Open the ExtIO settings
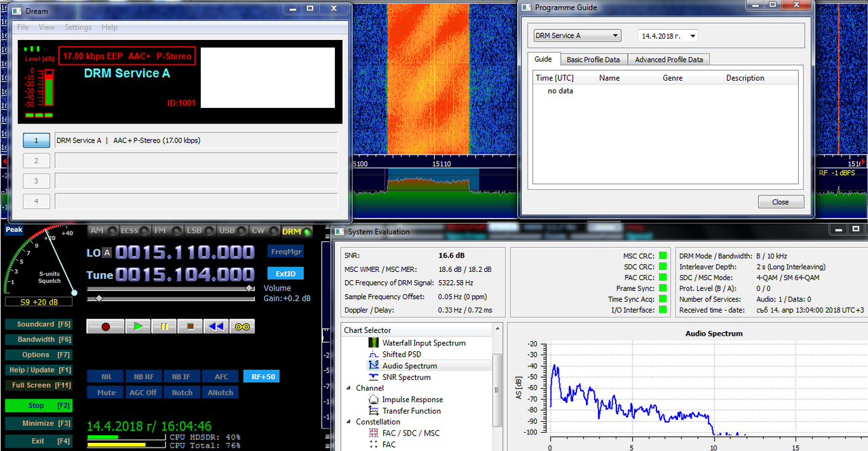 pyautogui.click(x=285, y=274)
